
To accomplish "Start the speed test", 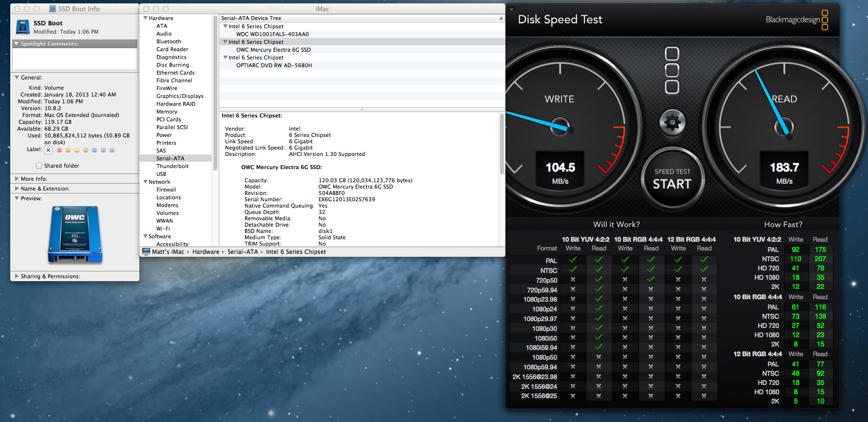I will point(672,179).
